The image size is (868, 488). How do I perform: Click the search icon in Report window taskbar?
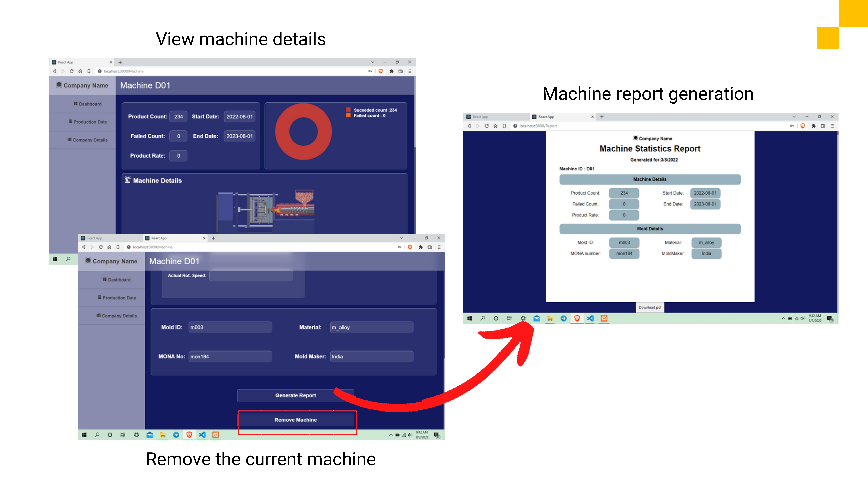pos(483,318)
